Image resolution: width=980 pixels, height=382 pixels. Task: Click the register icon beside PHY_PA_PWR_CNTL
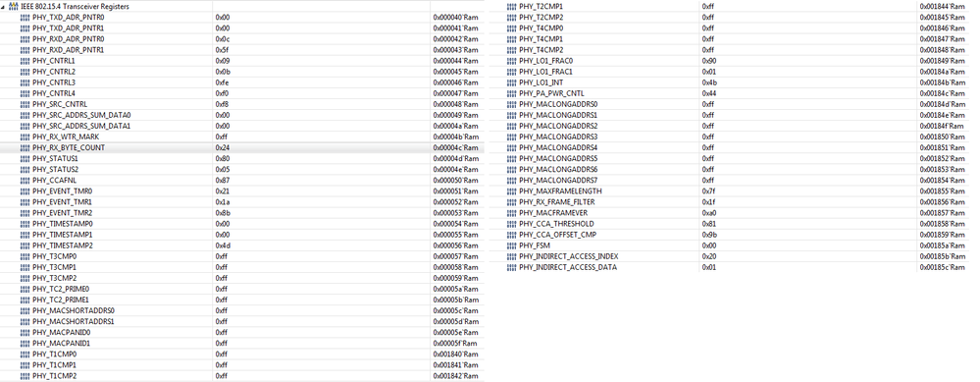point(512,93)
